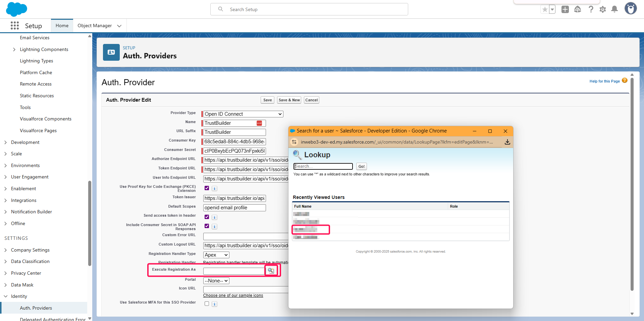Open the global actions plus icon
This screenshot has width=644, height=321.
coord(565,9)
